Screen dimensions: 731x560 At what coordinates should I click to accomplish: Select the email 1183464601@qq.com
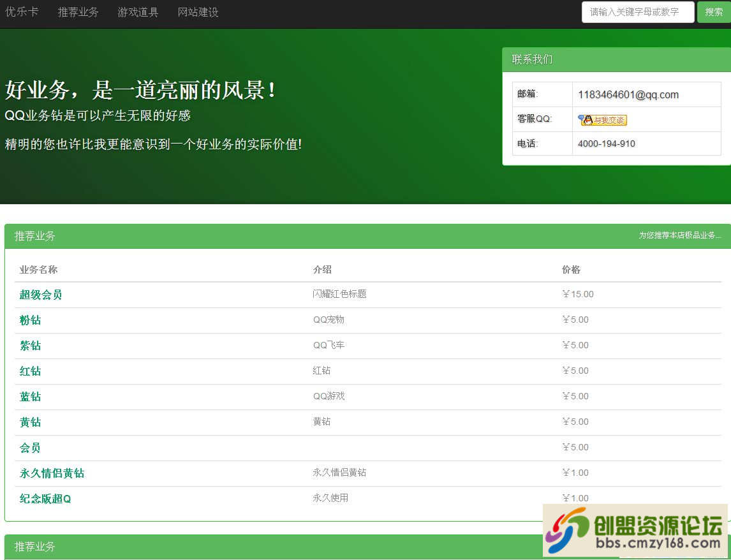628,94
